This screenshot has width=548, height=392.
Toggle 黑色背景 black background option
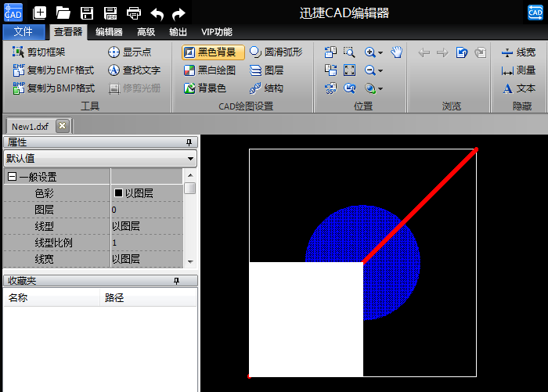tap(213, 52)
